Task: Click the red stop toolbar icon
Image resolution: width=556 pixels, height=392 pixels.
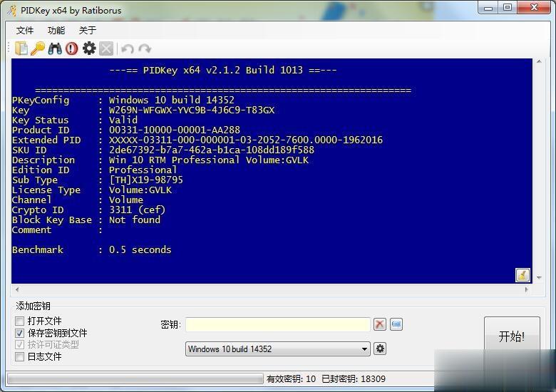Action: pyautogui.click(x=71, y=48)
